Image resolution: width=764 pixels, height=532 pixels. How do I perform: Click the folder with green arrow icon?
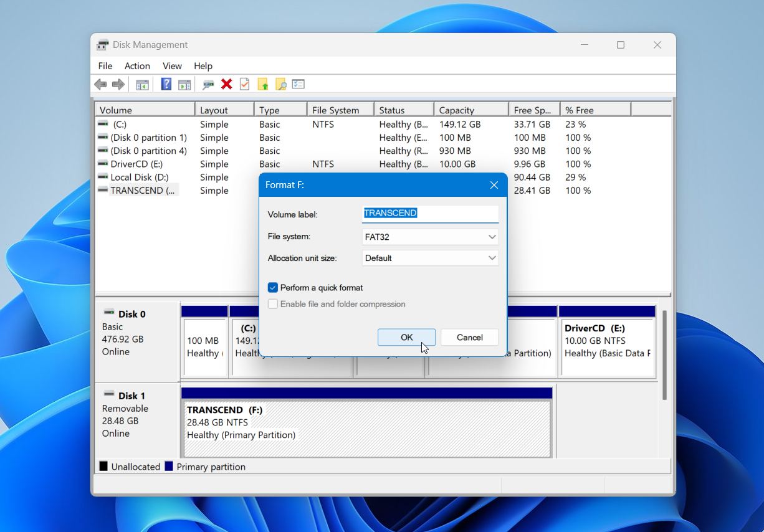(x=263, y=84)
